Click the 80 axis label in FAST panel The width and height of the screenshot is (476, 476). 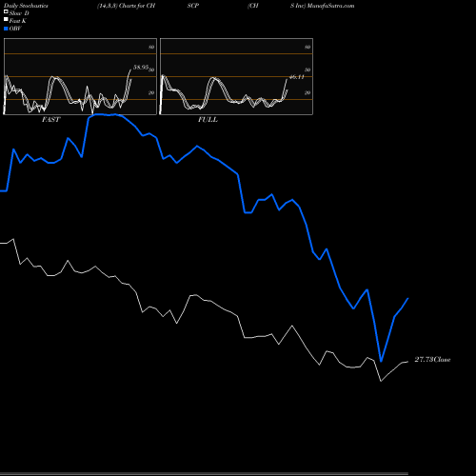(x=151, y=47)
